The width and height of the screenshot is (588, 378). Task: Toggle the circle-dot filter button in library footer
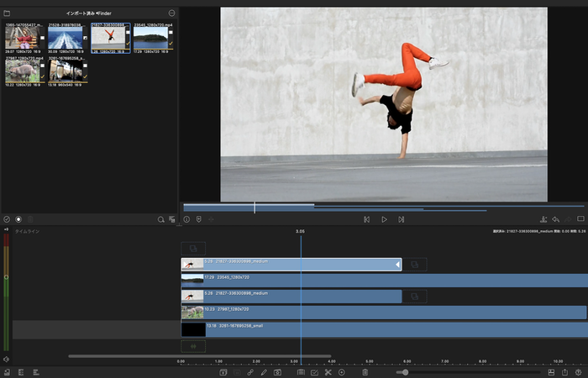click(18, 219)
